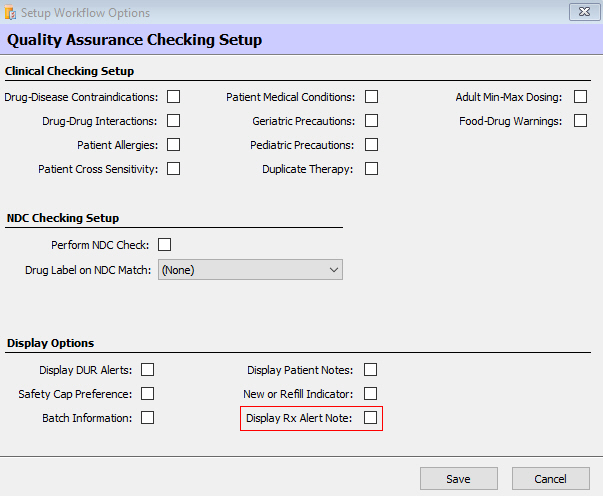
Task: Enable Display Rx Alert Note checkbox
Action: click(370, 418)
